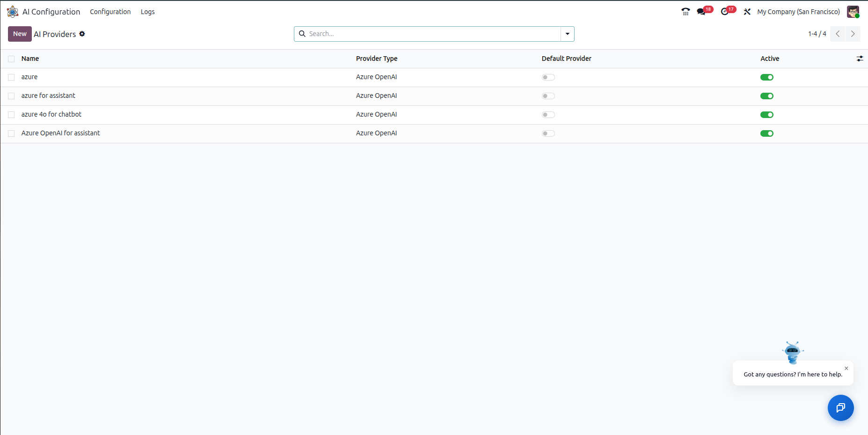The width and height of the screenshot is (868, 435).
Task: Click the robot assistant mascot
Action: 793,353
